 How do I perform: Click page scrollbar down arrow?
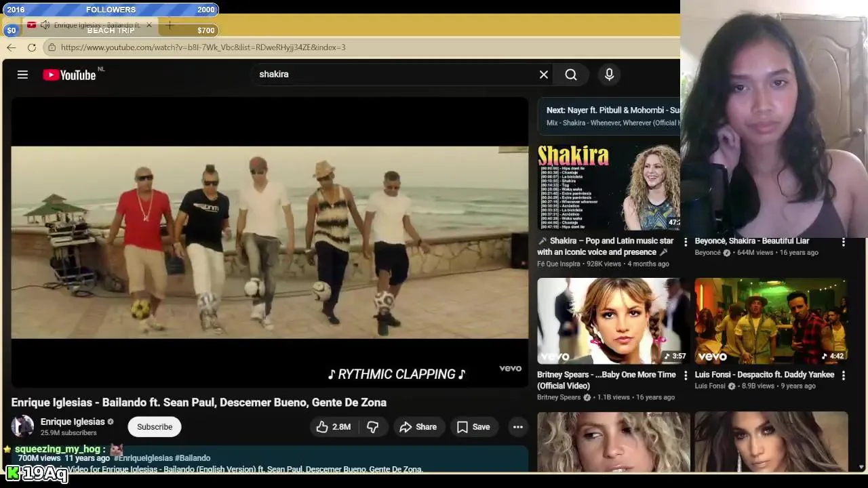pos(862,467)
